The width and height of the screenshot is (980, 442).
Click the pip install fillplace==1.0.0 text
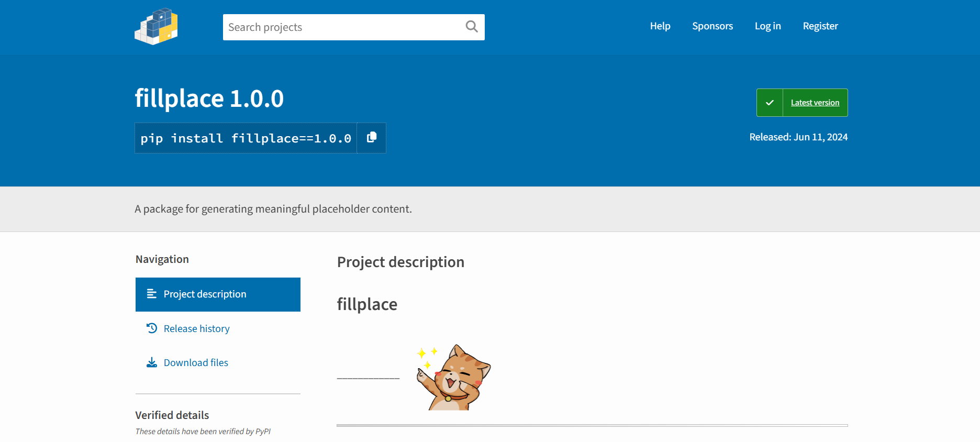tap(246, 138)
